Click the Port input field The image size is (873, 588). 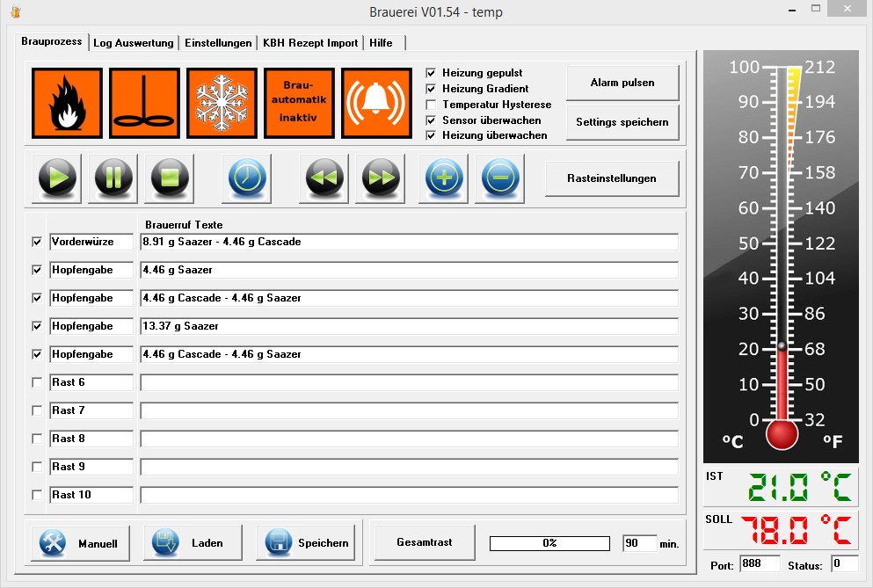click(760, 563)
